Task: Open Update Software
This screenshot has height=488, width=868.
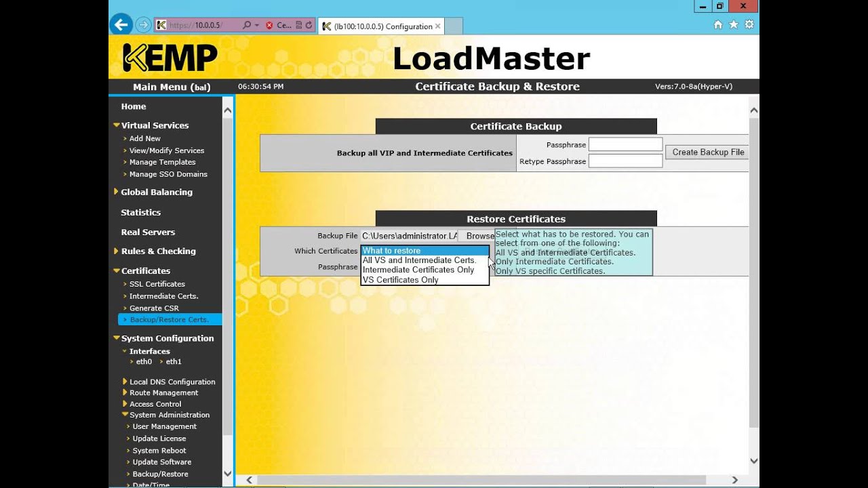Action: click(x=161, y=462)
